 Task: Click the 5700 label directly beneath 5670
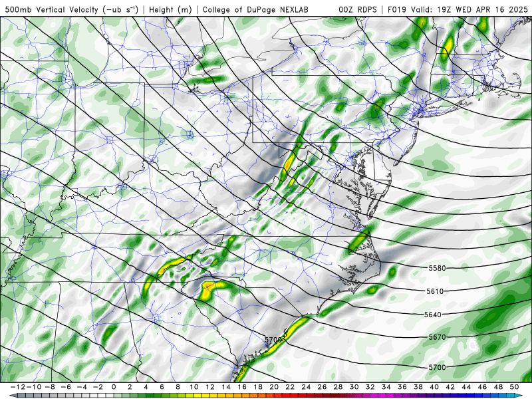(437, 367)
